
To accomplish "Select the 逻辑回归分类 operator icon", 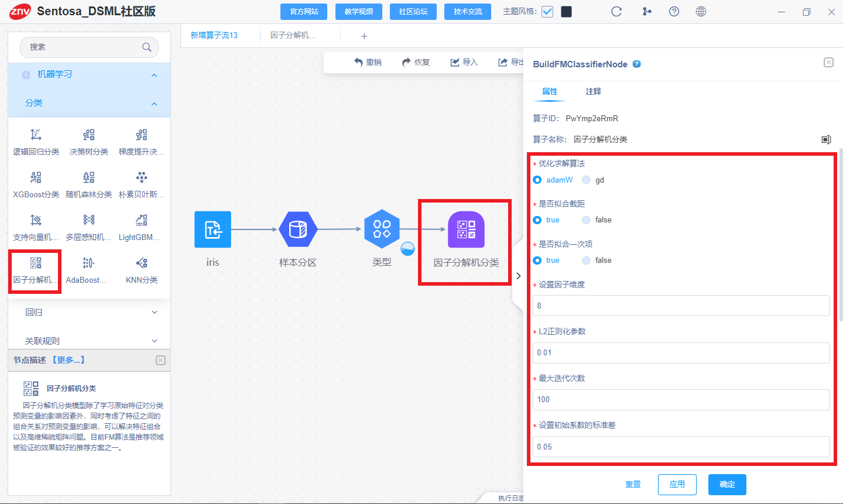I will coord(36,135).
